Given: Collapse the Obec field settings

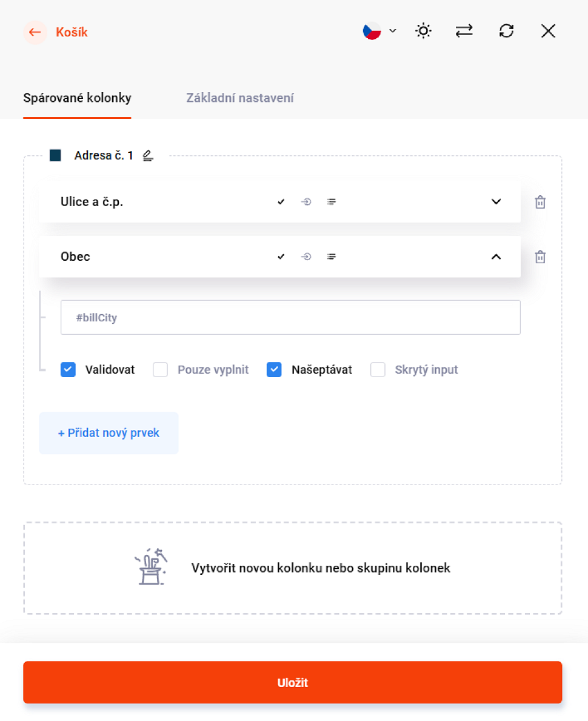Looking at the screenshot, I should coord(496,256).
